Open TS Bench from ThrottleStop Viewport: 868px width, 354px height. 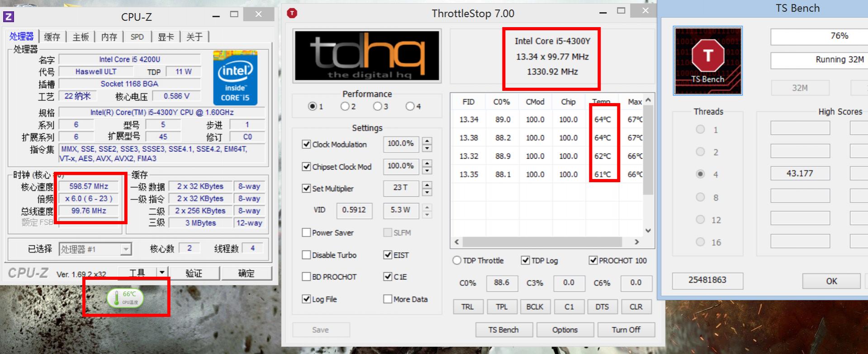503,330
